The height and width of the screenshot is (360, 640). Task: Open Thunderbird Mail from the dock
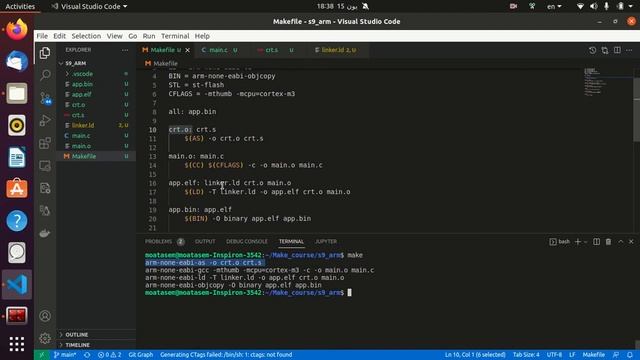pos(17,62)
